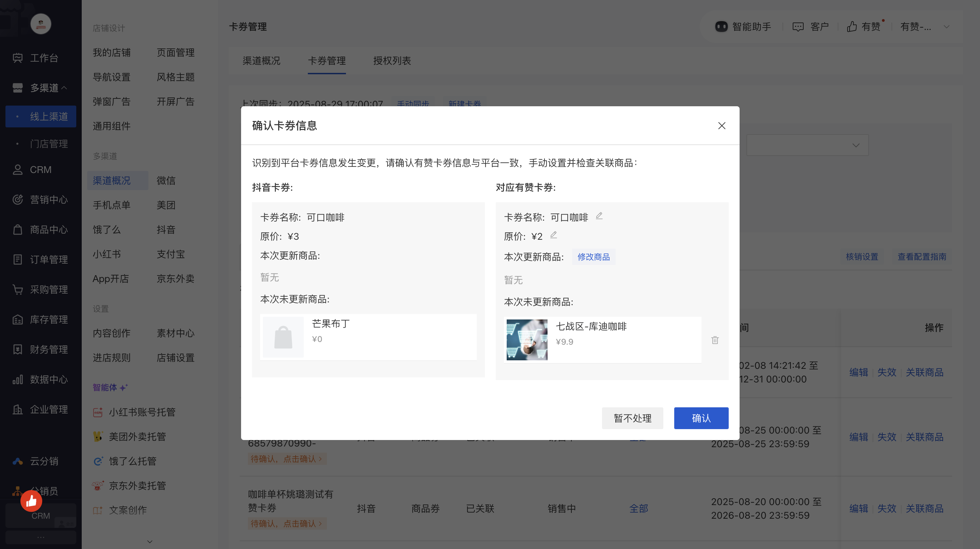Edit the coupon name with the pencil icon
980x549 pixels.
[x=599, y=216]
